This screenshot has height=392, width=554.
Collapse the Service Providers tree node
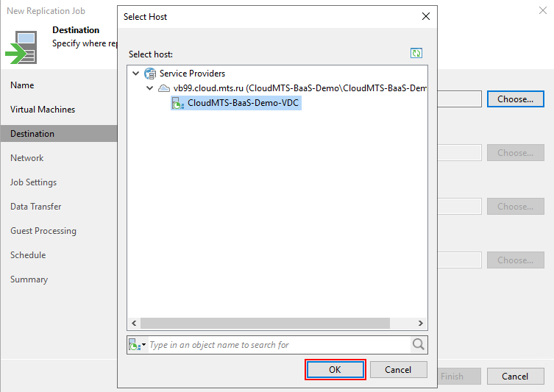[135, 74]
